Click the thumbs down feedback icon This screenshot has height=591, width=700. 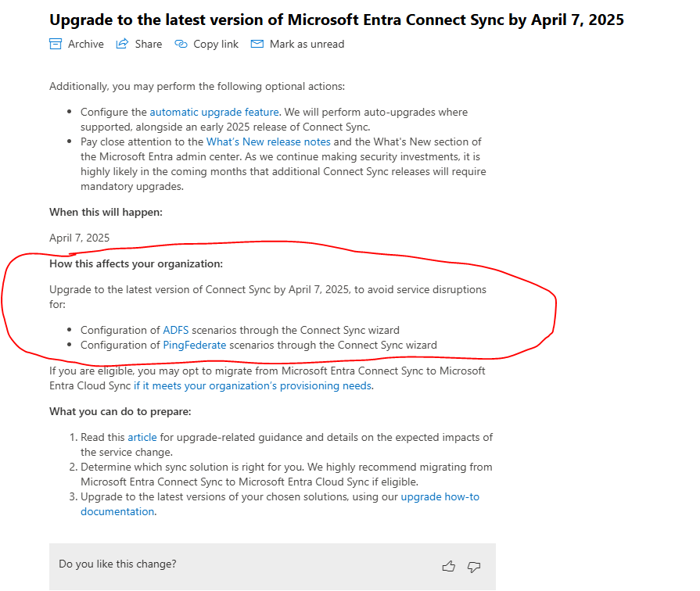click(473, 566)
